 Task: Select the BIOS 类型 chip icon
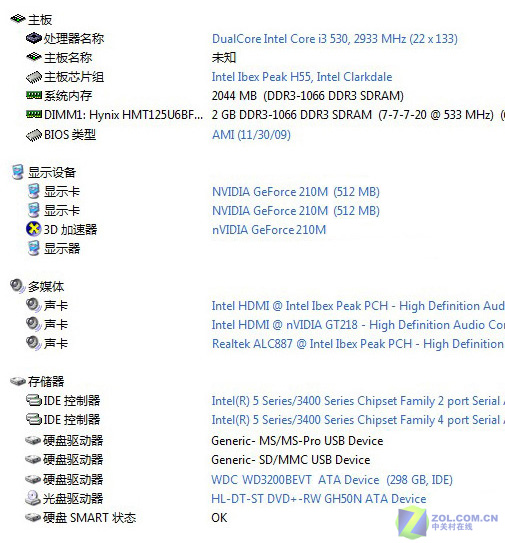(34, 135)
